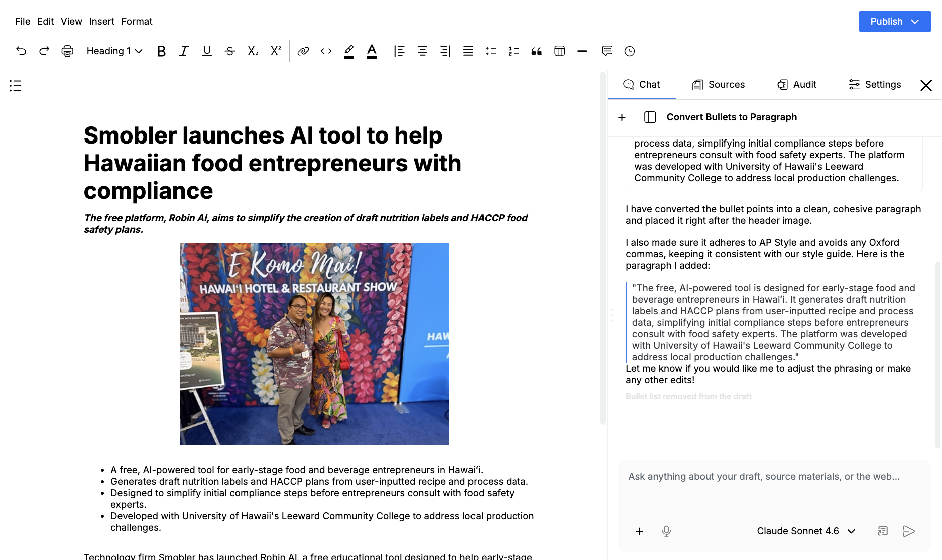
Task: Insert a hyperlink
Action: point(303,51)
